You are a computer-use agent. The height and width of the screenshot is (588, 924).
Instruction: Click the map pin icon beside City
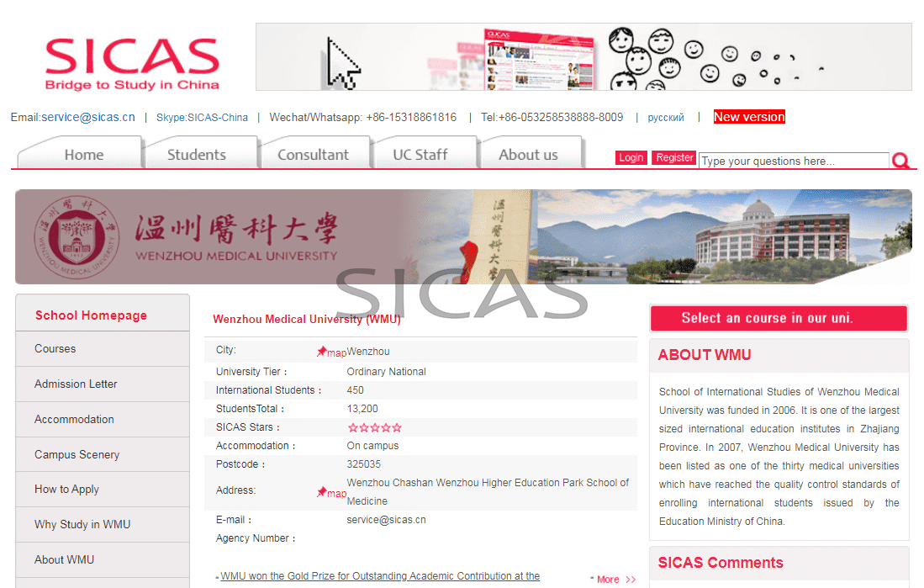click(x=322, y=352)
